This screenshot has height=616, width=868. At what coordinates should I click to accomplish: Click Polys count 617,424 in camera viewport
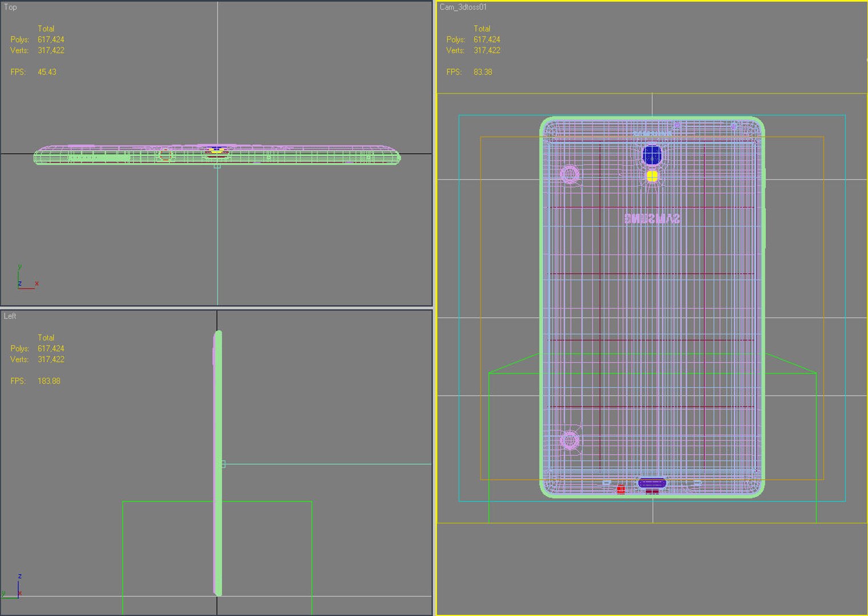pyautogui.click(x=487, y=39)
